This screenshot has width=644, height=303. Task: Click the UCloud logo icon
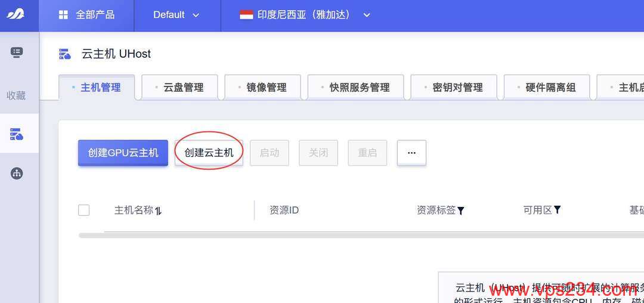pyautogui.click(x=16, y=14)
